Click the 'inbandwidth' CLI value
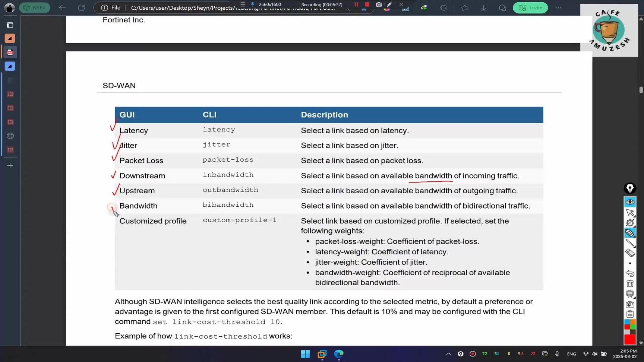 (228, 175)
